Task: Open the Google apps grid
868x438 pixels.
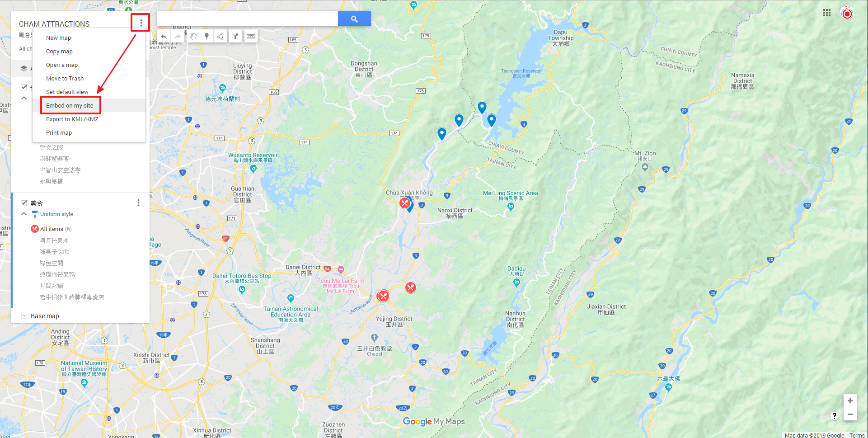Action: [x=826, y=13]
